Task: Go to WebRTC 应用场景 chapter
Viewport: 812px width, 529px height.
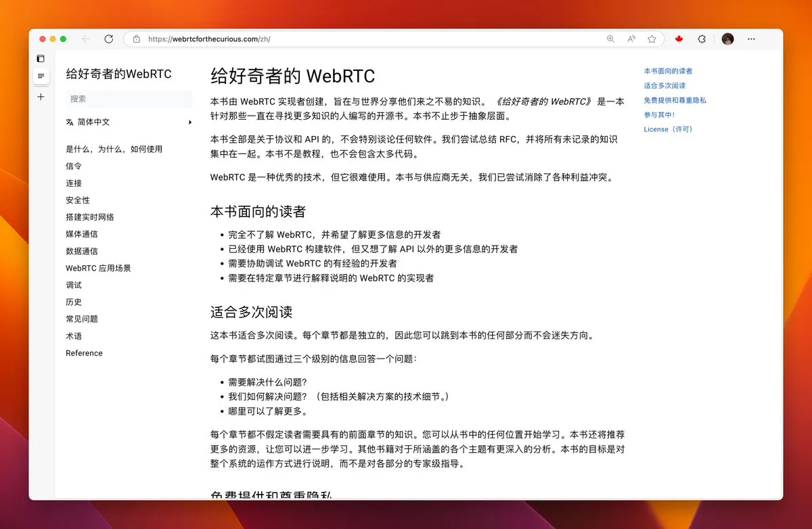Action: (x=98, y=268)
